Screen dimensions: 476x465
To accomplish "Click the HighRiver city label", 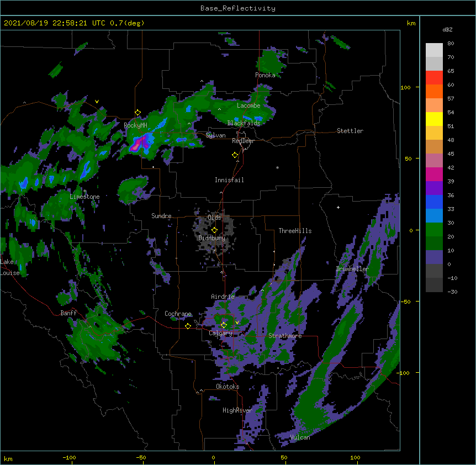I will pos(237,410).
